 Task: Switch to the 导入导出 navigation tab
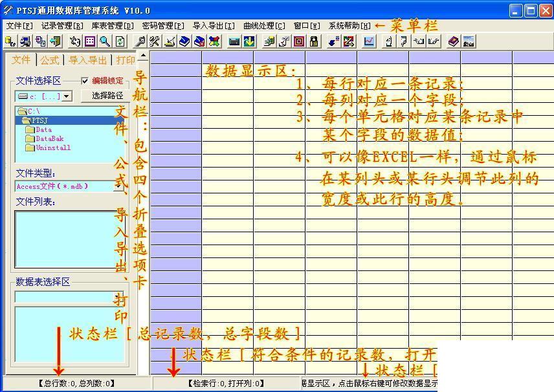[87, 60]
